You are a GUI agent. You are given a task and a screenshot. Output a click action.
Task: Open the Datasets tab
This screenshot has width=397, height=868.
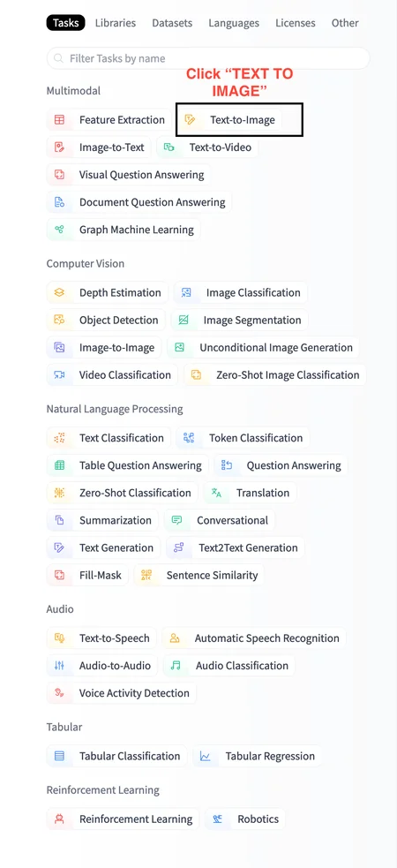coord(173,23)
